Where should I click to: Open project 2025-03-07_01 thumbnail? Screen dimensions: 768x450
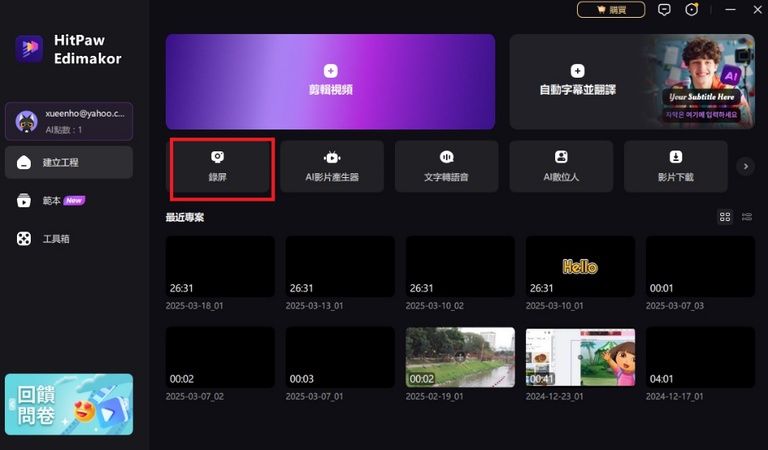tap(340, 357)
